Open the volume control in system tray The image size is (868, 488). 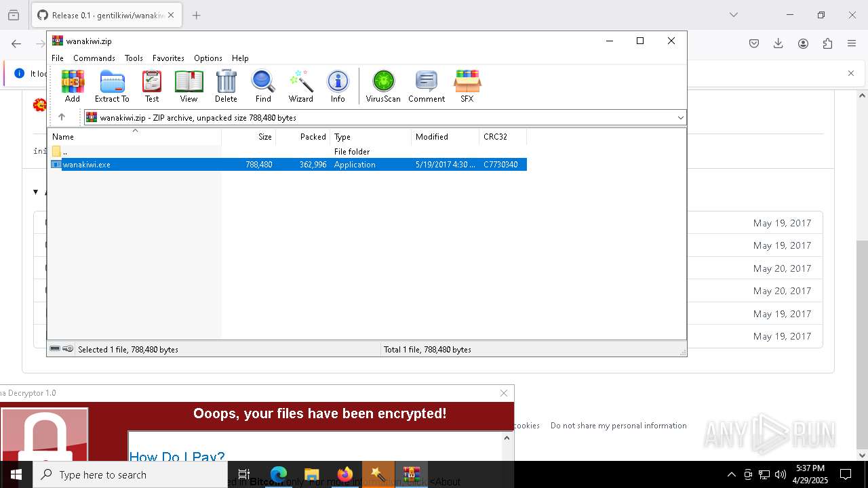(x=781, y=474)
